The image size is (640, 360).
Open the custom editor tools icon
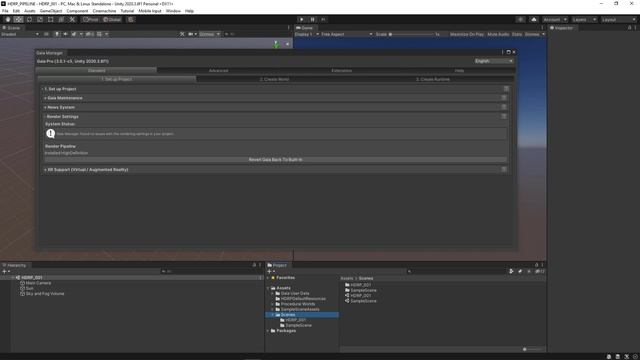point(72,20)
